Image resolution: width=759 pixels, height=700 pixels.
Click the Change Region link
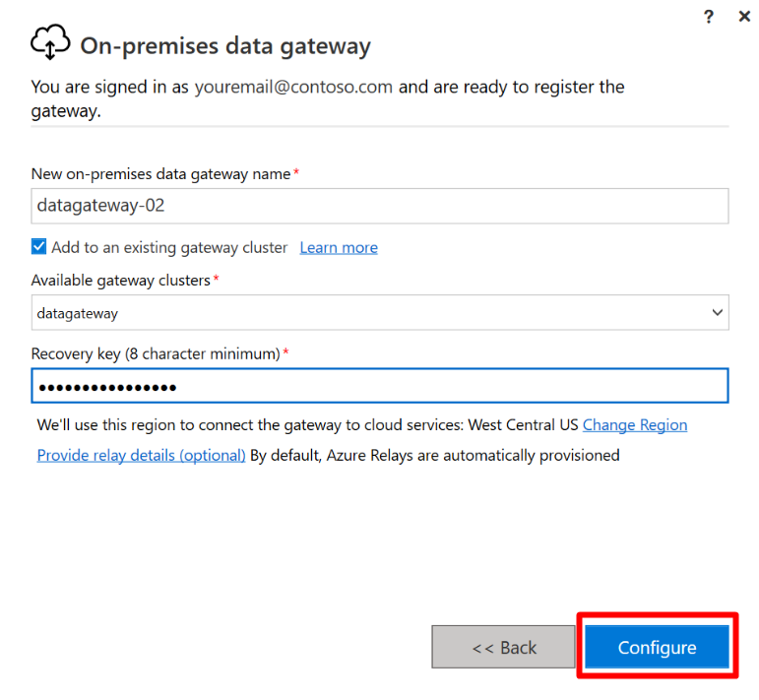[635, 425]
